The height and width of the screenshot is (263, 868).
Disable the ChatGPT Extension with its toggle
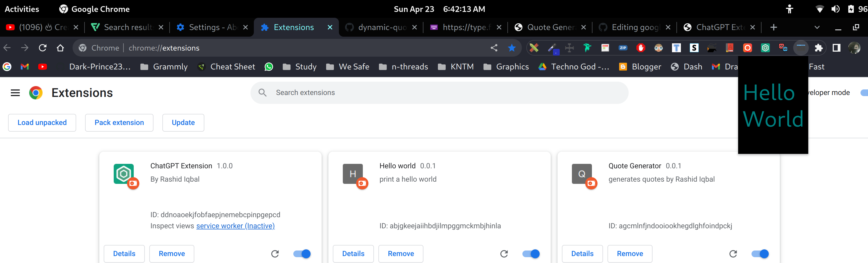(x=301, y=254)
